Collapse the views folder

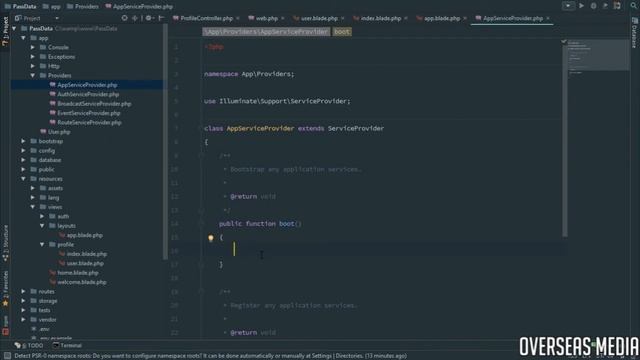33,207
